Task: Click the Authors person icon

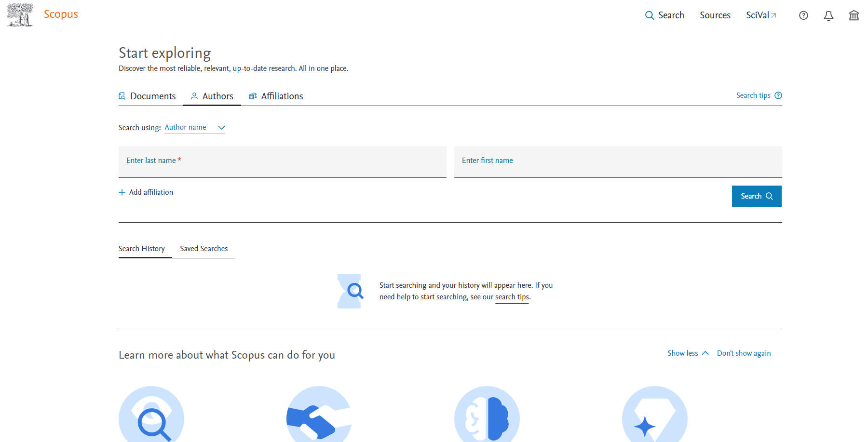Action: (x=194, y=96)
